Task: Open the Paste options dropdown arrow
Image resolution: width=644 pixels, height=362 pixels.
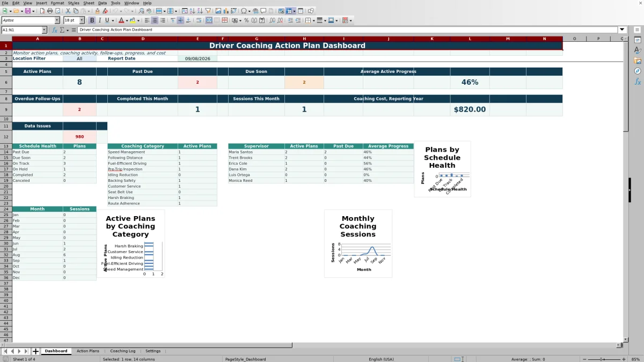Action: pos(89,11)
